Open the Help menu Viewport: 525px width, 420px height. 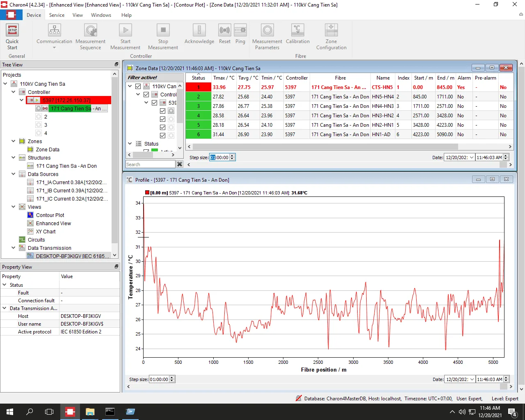126,15
